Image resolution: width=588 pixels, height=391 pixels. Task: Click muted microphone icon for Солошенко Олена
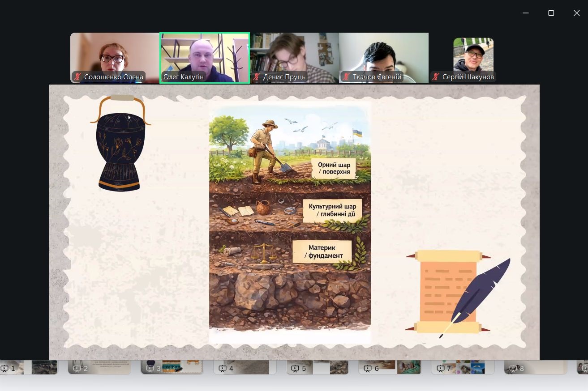click(78, 77)
